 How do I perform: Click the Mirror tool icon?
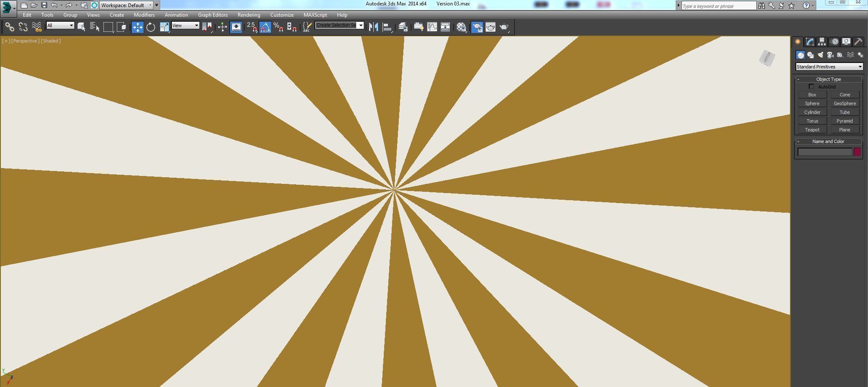pyautogui.click(x=373, y=27)
